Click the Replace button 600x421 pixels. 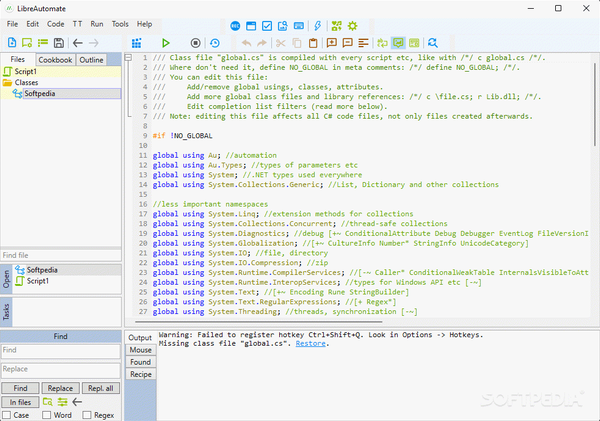[x=60, y=388]
